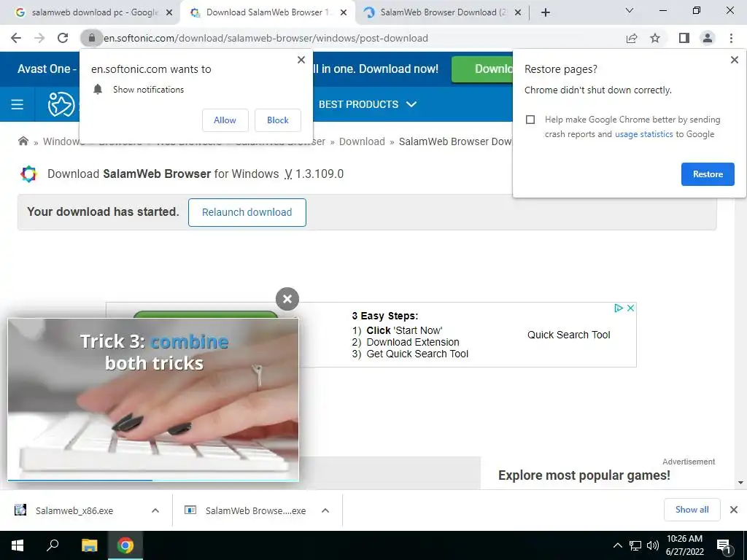Open Softonic hamburger menu
Viewport: 747px width, 560px height.
point(18,104)
